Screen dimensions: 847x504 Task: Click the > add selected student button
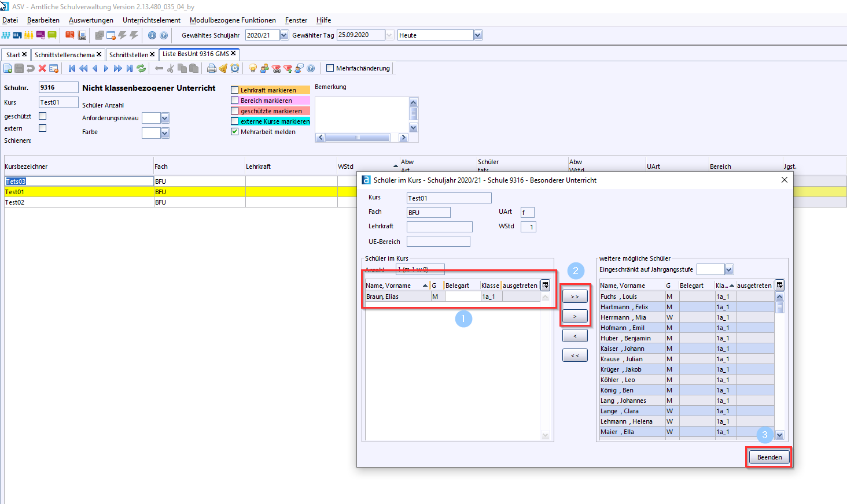[x=575, y=316]
